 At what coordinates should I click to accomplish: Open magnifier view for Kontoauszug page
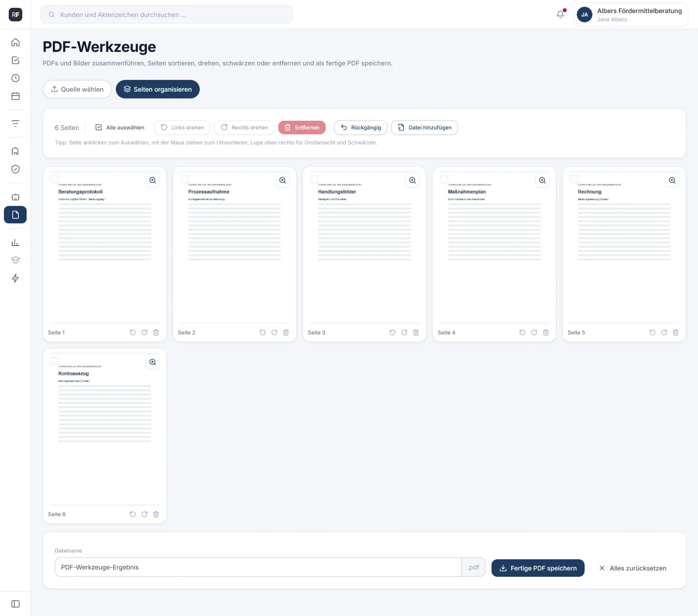153,362
